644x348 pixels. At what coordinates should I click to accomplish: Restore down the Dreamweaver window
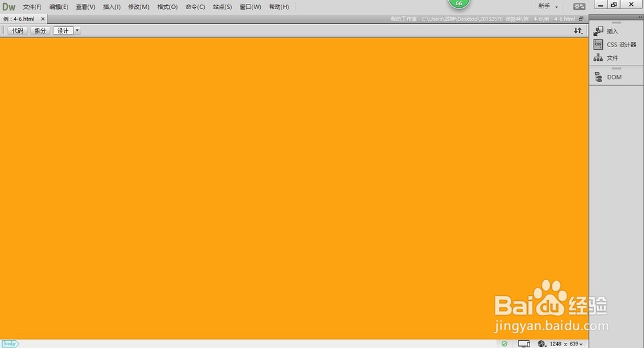[x=614, y=5]
